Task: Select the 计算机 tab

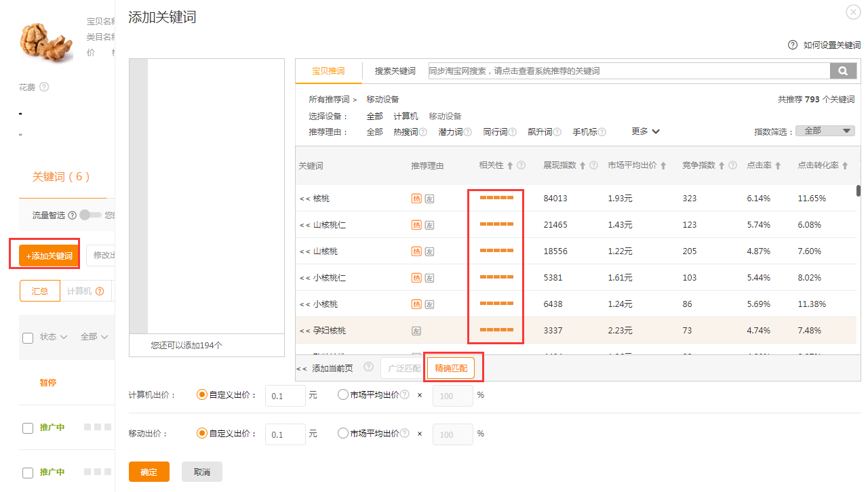Action: pyautogui.click(x=85, y=291)
